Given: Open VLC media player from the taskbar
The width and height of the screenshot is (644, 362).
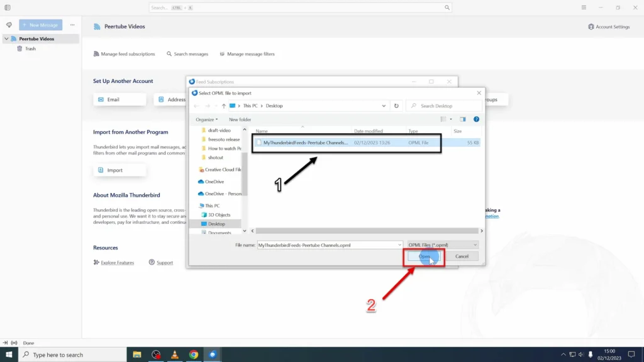Looking at the screenshot, I should (175, 354).
